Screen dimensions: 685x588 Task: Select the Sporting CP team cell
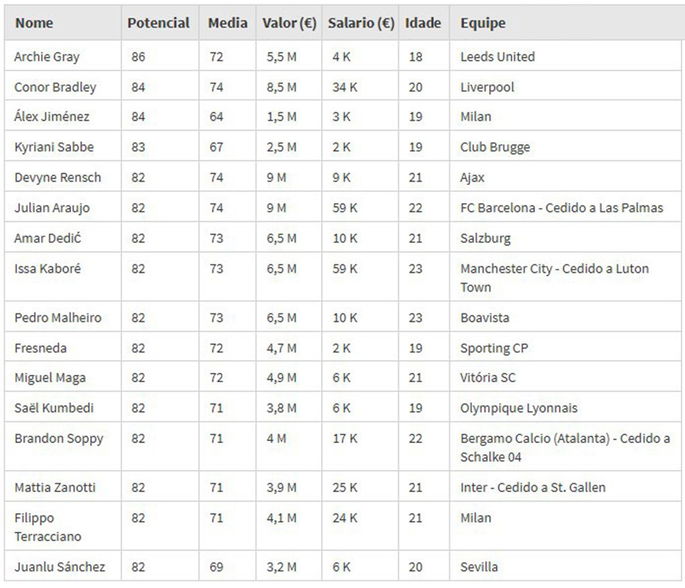pyautogui.click(x=494, y=348)
